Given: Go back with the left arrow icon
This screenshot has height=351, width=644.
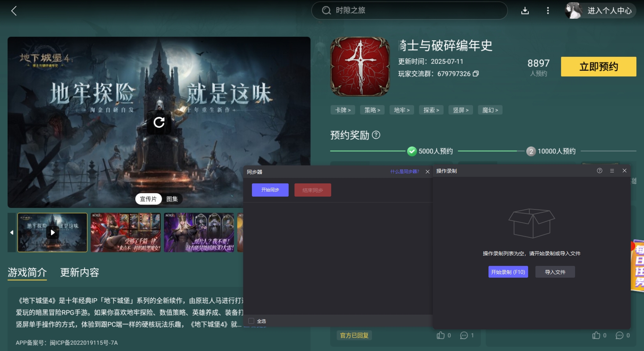Looking at the screenshot, I should pyautogui.click(x=14, y=11).
